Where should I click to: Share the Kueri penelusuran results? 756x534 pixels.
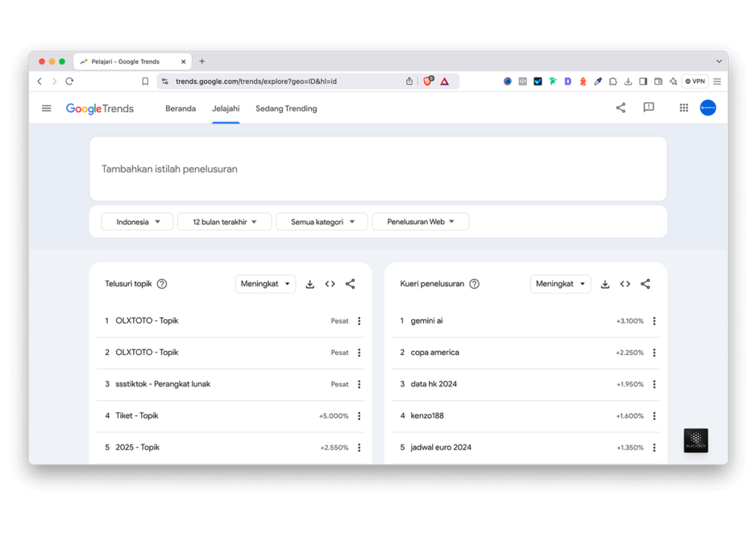(x=645, y=283)
